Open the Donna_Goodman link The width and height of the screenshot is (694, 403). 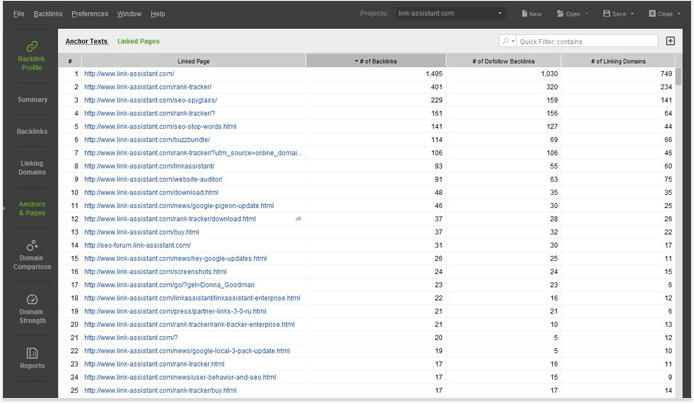point(169,285)
